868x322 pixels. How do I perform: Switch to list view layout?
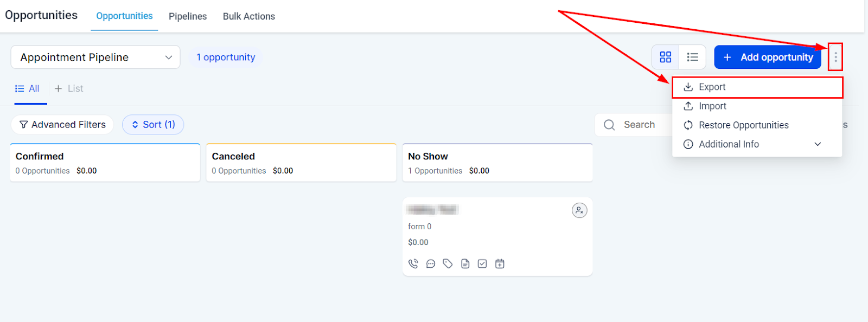click(x=692, y=57)
